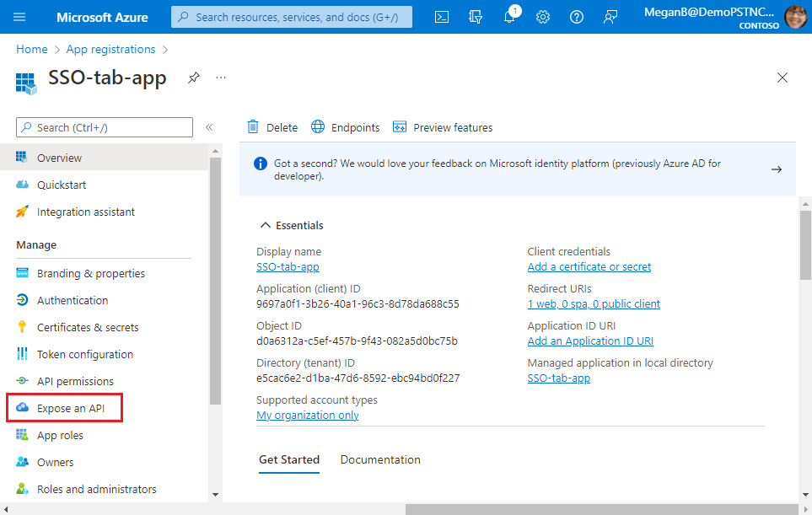Click MeganB account avatar

tap(796, 17)
